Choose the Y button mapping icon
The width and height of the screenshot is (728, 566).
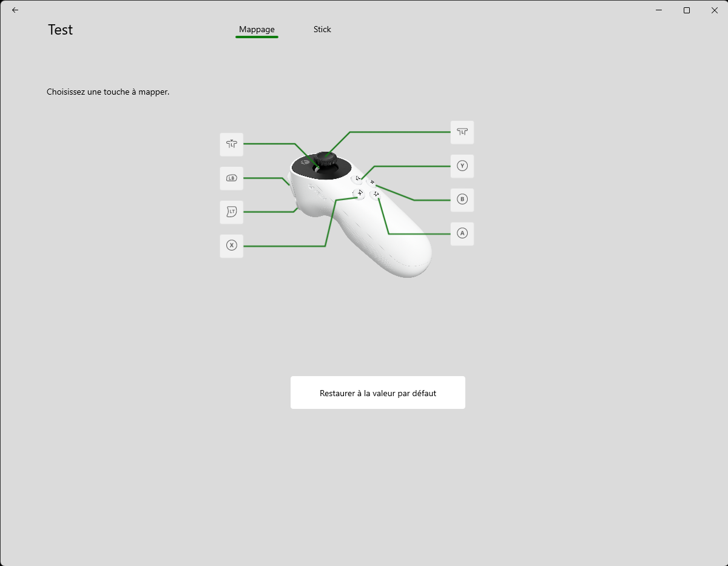click(462, 166)
